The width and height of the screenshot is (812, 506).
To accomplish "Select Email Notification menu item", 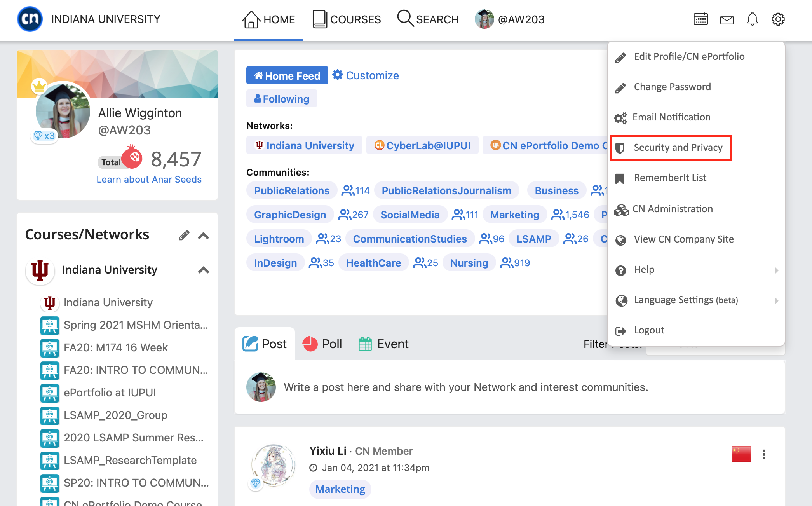I will (x=696, y=117).
